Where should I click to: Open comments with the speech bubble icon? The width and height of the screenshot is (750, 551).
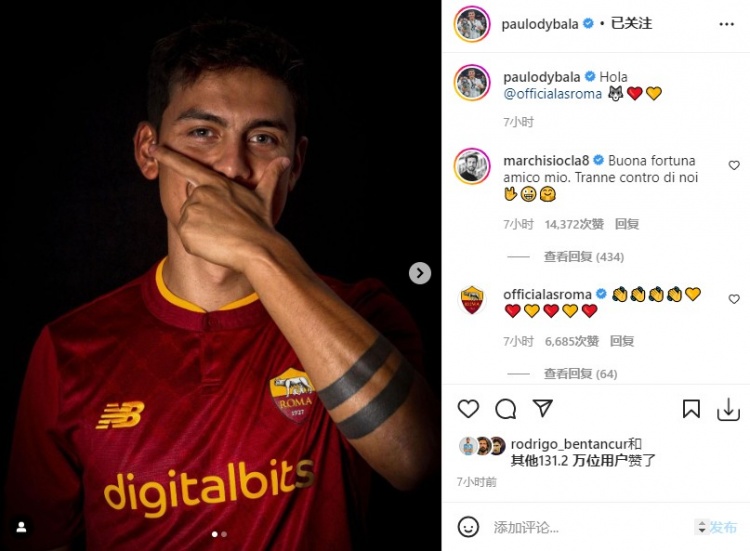click(x=506, y=409)
